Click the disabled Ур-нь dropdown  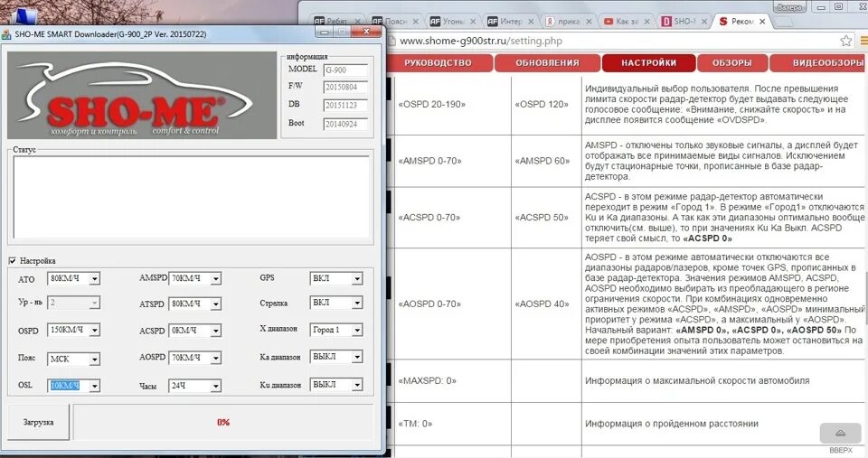pos(73,304)
